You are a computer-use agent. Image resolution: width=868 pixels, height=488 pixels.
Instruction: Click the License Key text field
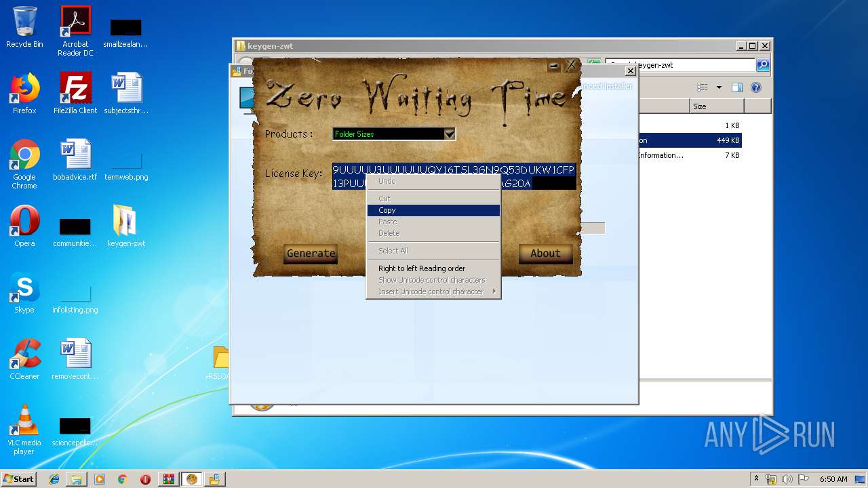(x=454, y=177)
